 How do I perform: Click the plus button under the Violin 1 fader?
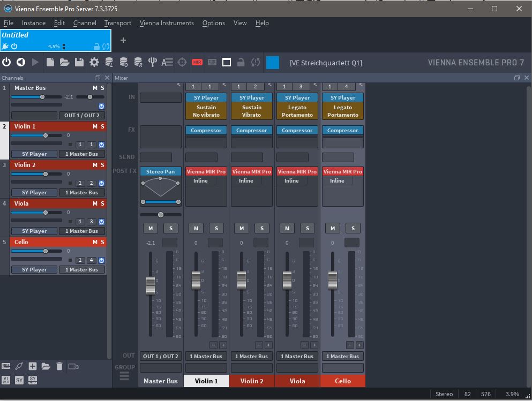coord(223,345)
